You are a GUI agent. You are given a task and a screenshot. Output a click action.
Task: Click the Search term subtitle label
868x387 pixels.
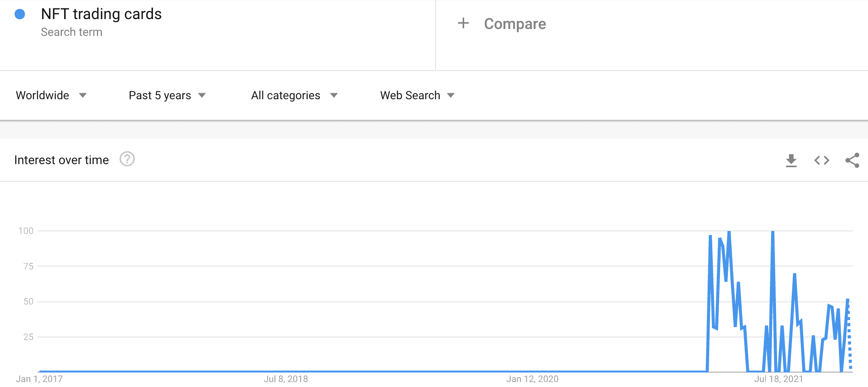click(x=71, y=32)
